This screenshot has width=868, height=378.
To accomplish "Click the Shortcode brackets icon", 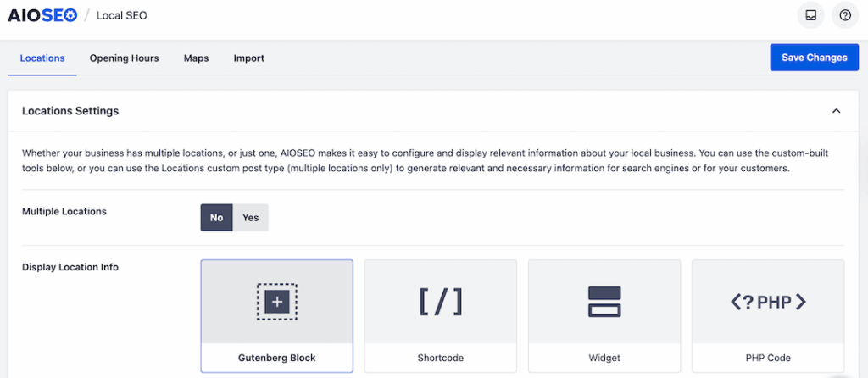I will coord(440,302).
